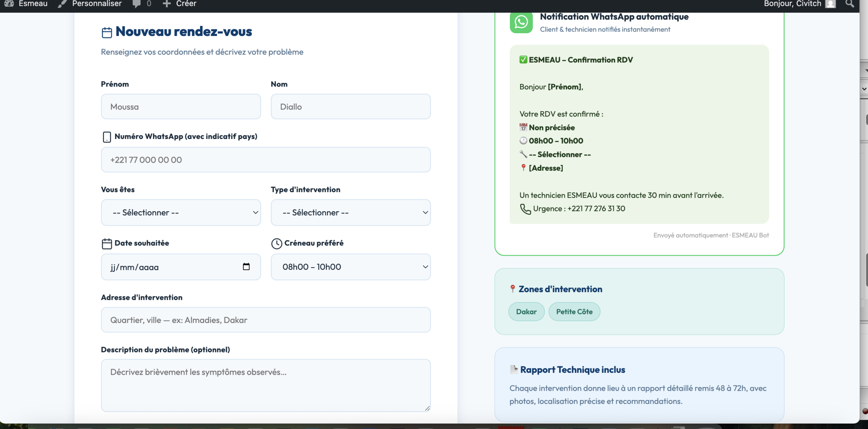Open the Créer menu in admin bar
This screenshot has width=868, height=429.
coord(186,4)
